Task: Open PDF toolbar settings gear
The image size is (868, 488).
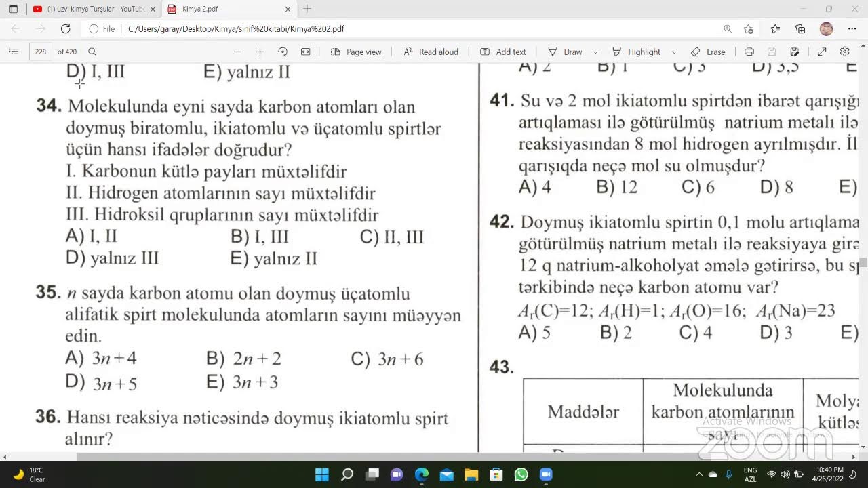Action: (x=845, y=52)
